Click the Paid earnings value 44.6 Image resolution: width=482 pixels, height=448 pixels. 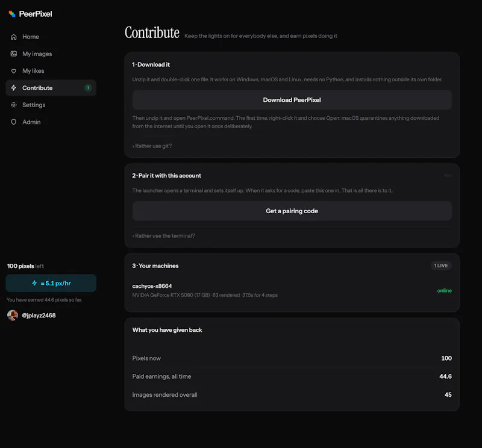click(x=445, y=376)
